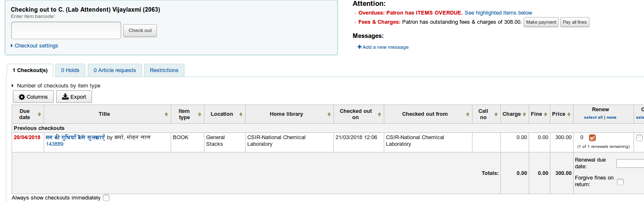Image resolution: width=644 pixels, height=202 pixels.
Task: Tick Always show checkouts immediately
Action: [x=106, y=198]
